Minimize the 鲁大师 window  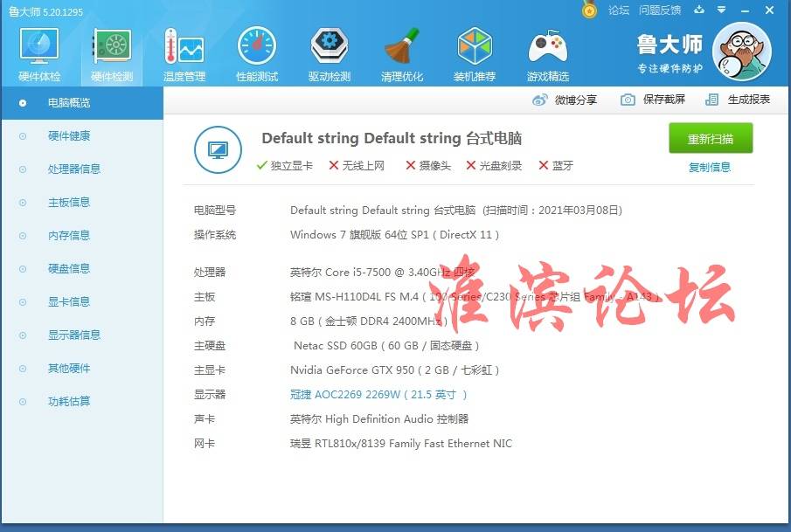click(x=746, y=10)
